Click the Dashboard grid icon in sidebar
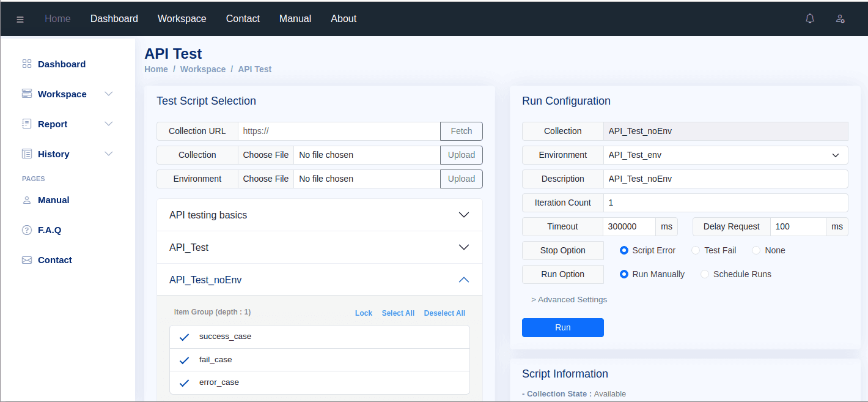Image resolution: width=868 pixels, height=402 pixels. click(27, 64)
